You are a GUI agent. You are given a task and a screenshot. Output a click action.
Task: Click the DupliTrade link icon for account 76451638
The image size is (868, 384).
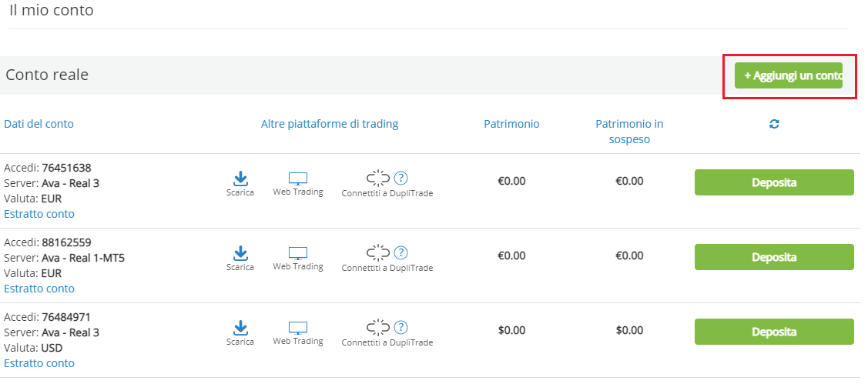click(x=379, y=179)
